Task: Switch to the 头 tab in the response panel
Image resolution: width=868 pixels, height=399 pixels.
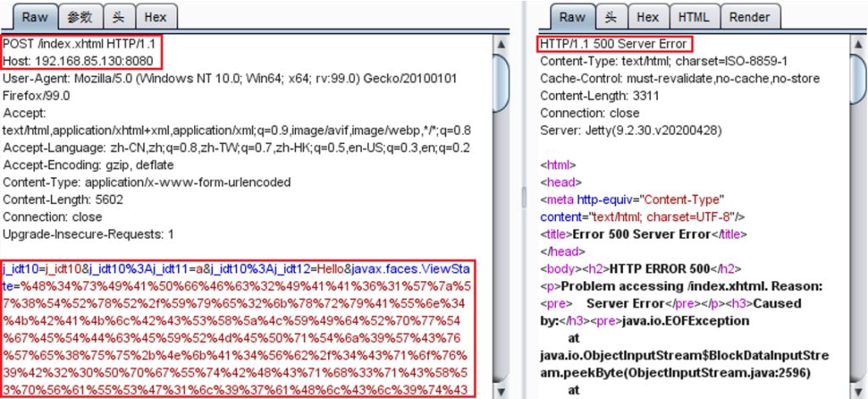Action: click(611, 17)
